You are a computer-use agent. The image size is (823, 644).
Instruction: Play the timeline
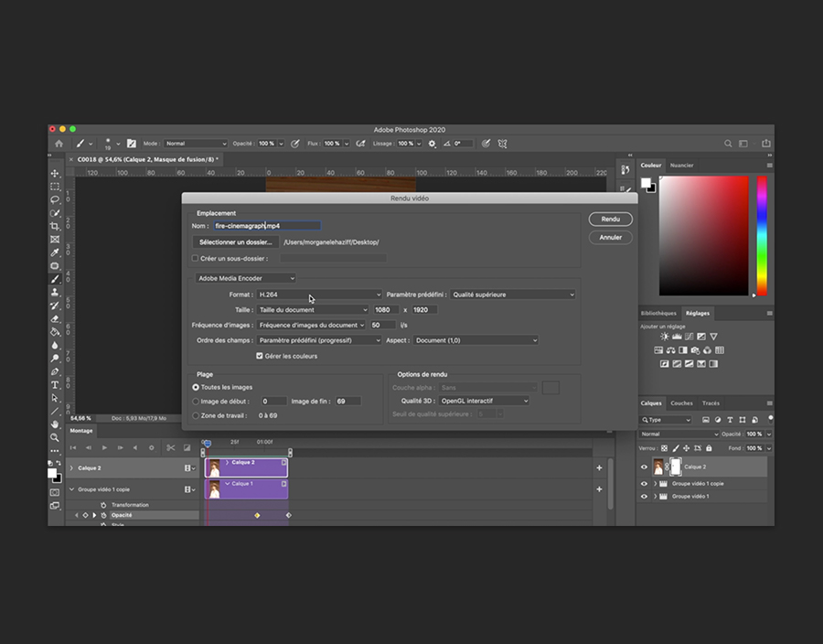(104, 447)
